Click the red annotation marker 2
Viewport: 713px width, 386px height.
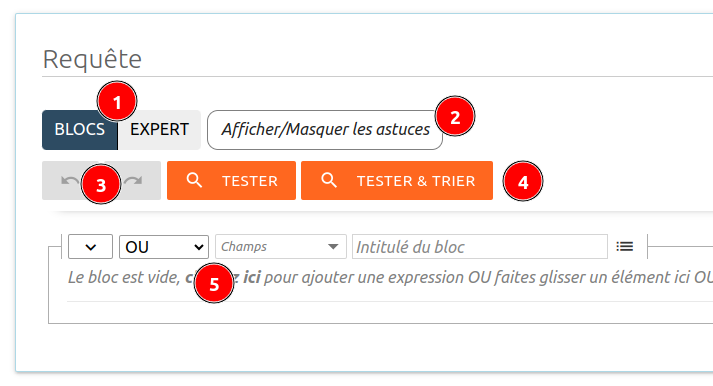coord(455,116)
